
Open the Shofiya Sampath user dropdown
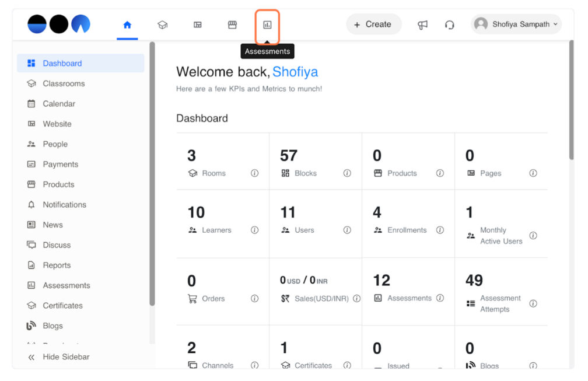[516, 25]
